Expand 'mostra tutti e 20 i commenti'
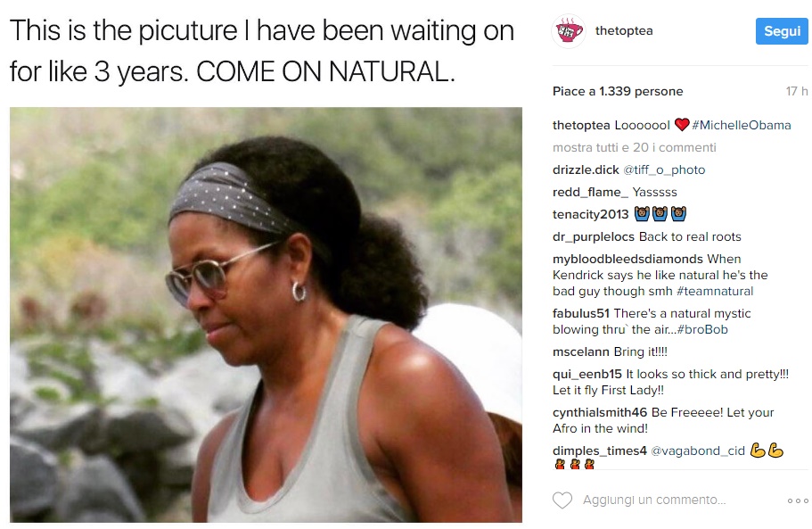 click(635, 148)
